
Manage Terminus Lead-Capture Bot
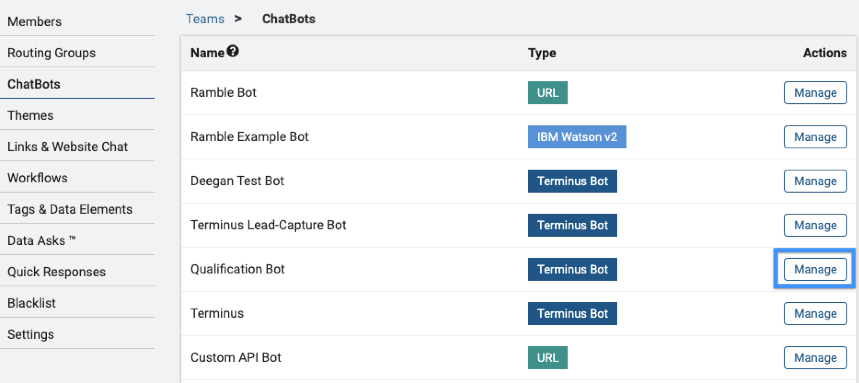pyautogui.click(x=815, y=225)
